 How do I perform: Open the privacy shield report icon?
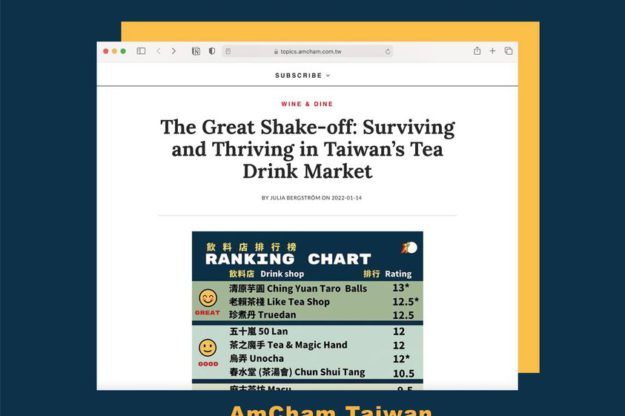(x=211, y=51)
